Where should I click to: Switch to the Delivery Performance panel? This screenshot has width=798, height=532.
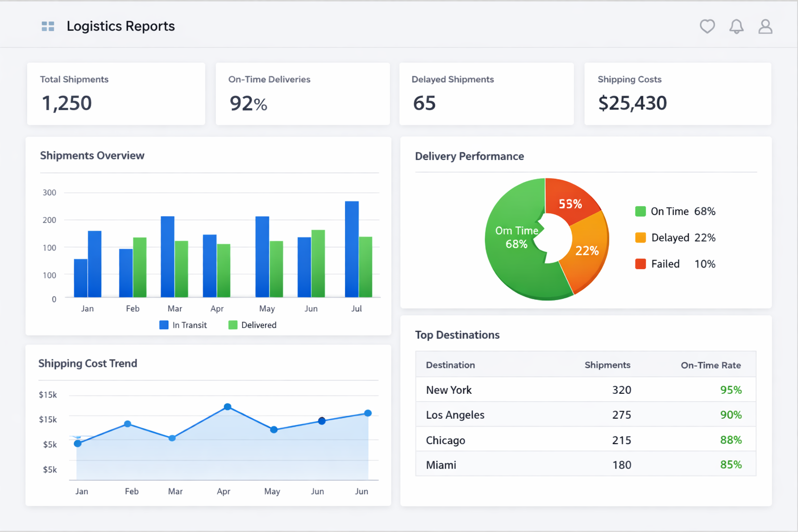[x=469, y=156]
